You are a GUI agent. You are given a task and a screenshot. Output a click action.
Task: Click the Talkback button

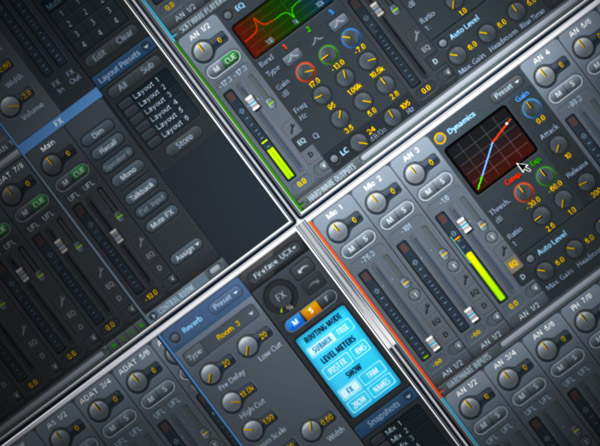click(142, 190)
